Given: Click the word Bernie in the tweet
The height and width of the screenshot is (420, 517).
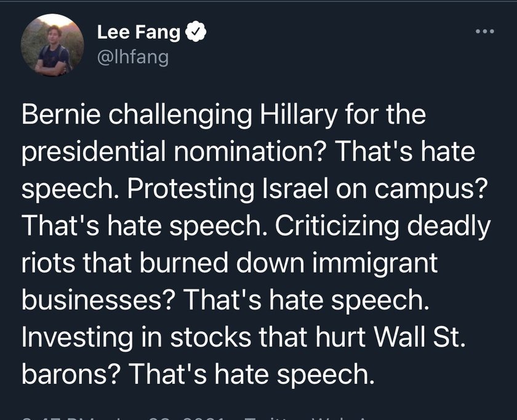Looking at the screenshot, I should (x=62, y=114).
